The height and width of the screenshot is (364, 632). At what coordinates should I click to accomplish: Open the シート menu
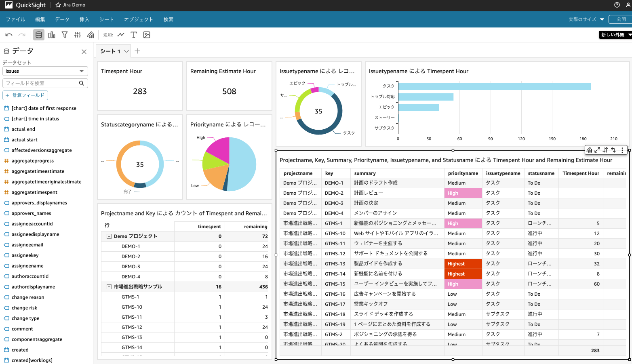click(107, 19)
